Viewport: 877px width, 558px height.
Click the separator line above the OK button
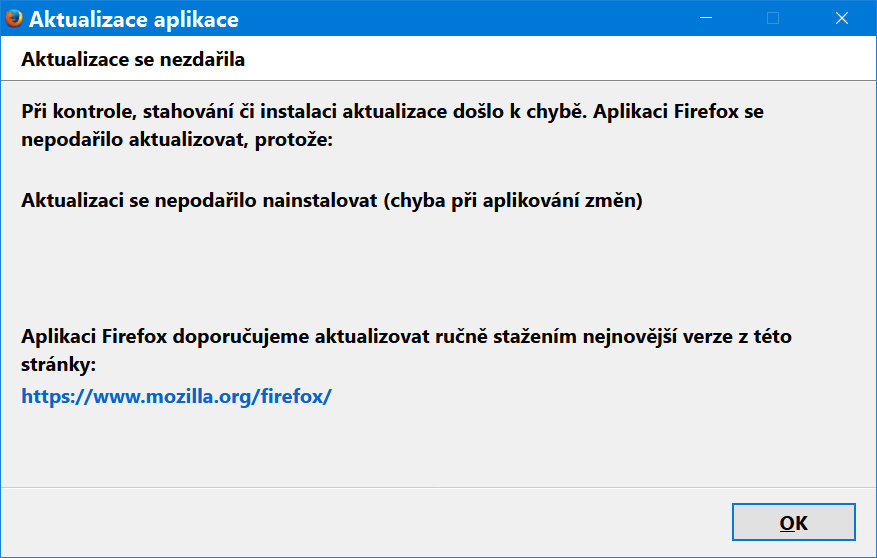click(x=438, y=487)
